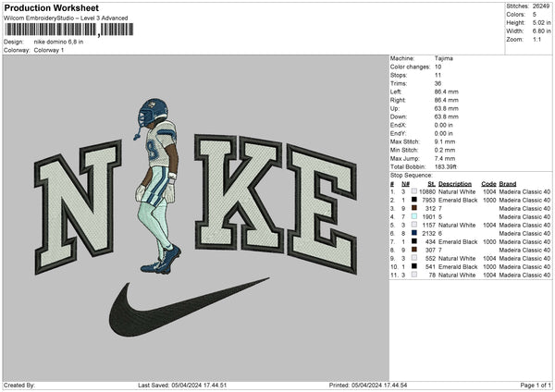The image size is (555, 392).
Task: Select the 'Down:' label
Action: coord(398,116)
